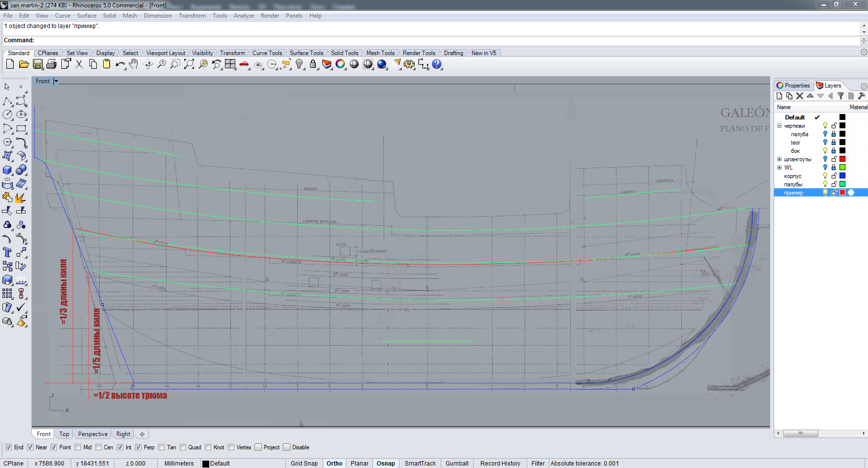868x468 pixels.
Task: Expand the шпангоуты layer group
Action: click(x=779, y=159)
